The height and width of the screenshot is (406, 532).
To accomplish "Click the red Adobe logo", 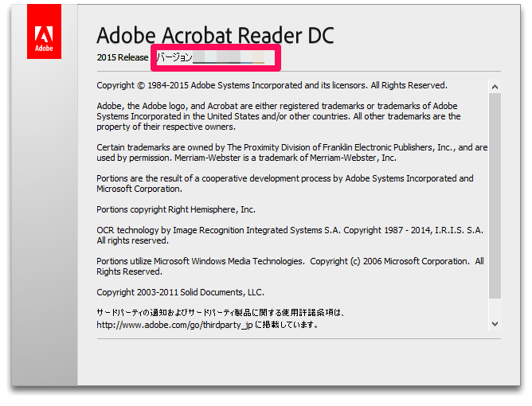I will [43, 40].
